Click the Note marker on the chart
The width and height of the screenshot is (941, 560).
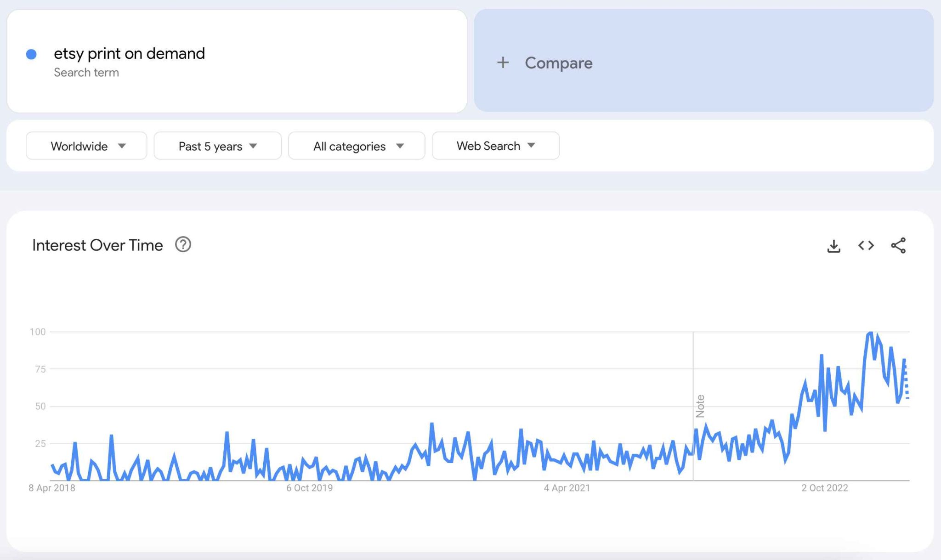click(700, 406)
